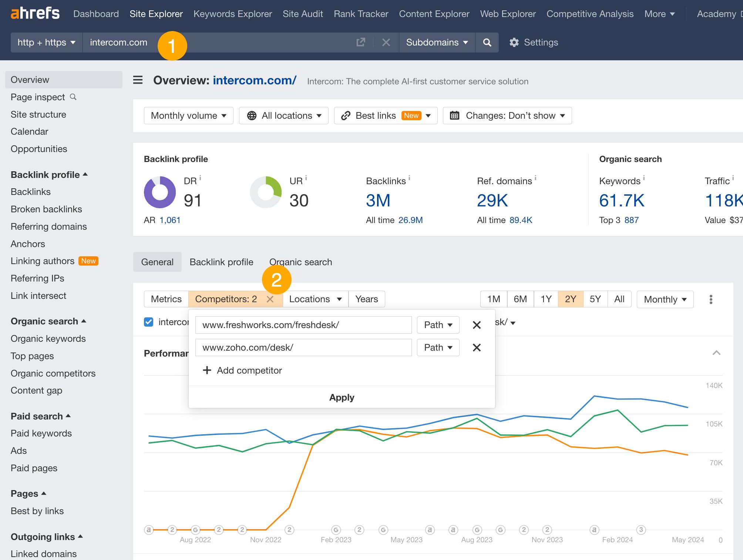Click the intercom.com/ overview link
Image resolution: width=743 pixels, height=560 pixels.
coord(255,80)
